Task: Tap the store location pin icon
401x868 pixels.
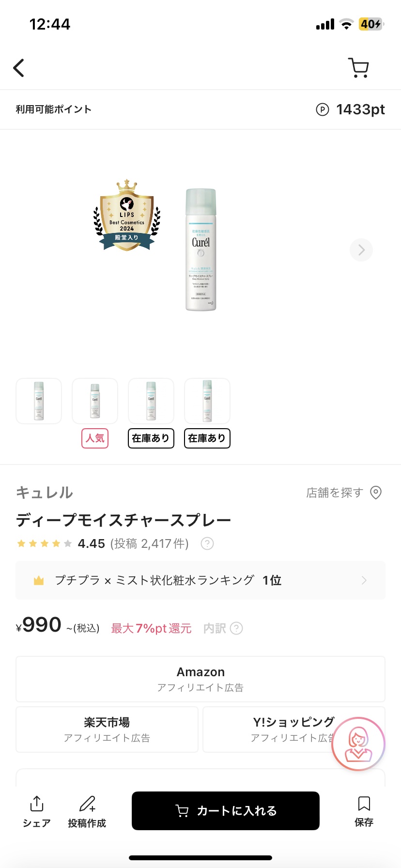Action: (376, 493)
